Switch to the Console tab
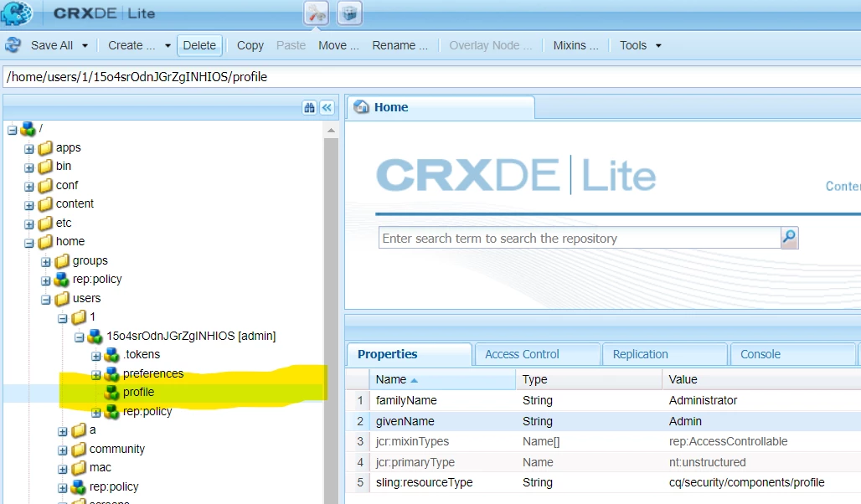 pos(793,354)
